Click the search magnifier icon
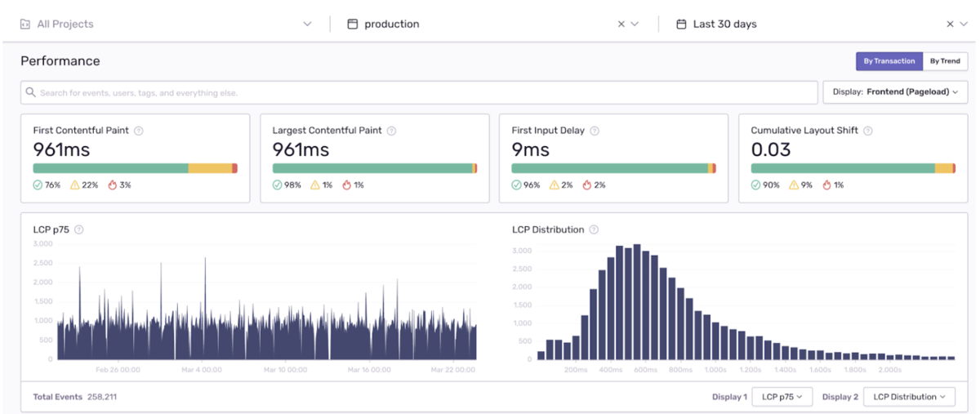The width and height of the screenshot is (980, 414). (x=31, y=93)
